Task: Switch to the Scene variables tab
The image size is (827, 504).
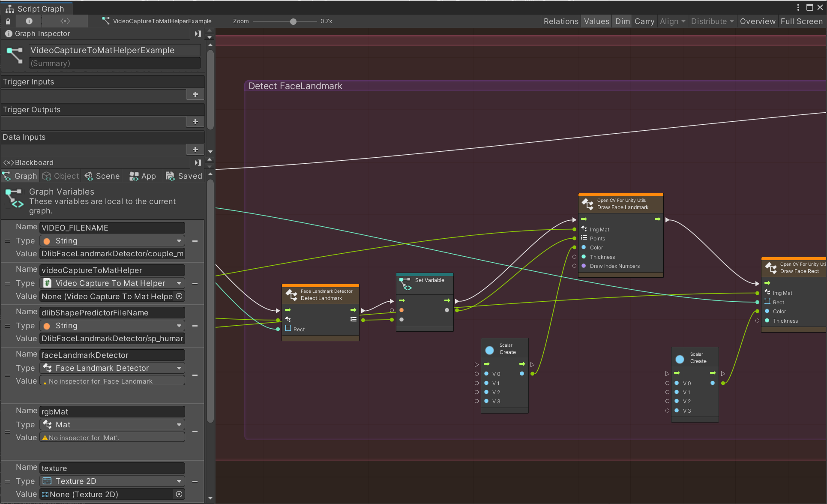Action: pos(102,176)
